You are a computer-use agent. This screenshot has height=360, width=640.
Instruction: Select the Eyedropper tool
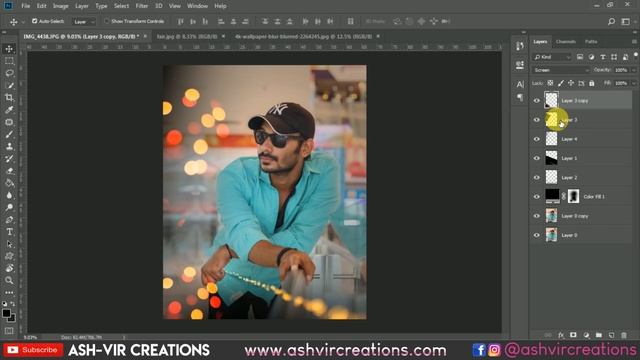coord(9,110)
